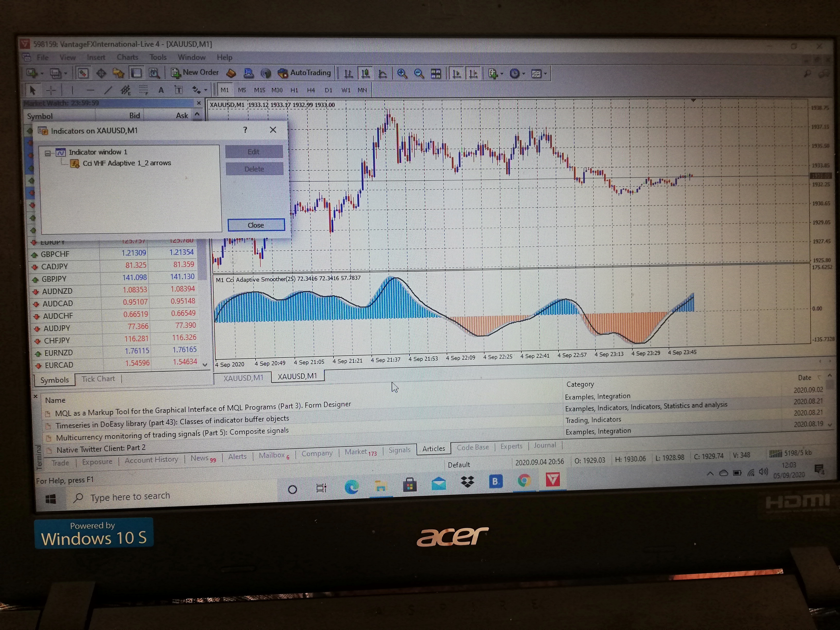Screen dimensions: 840x630
Task: Switch chart to candlesticks display
Action: [x=365, y=73]
